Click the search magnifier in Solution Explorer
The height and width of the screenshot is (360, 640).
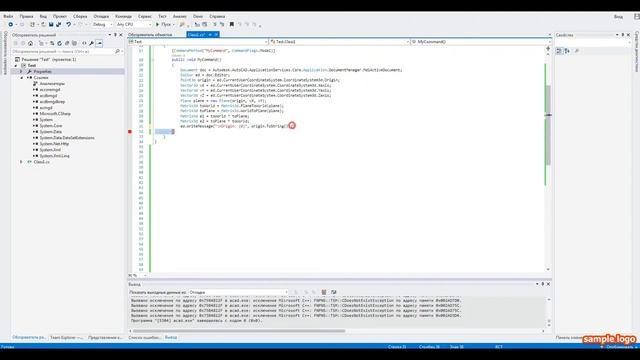[118, 51]
